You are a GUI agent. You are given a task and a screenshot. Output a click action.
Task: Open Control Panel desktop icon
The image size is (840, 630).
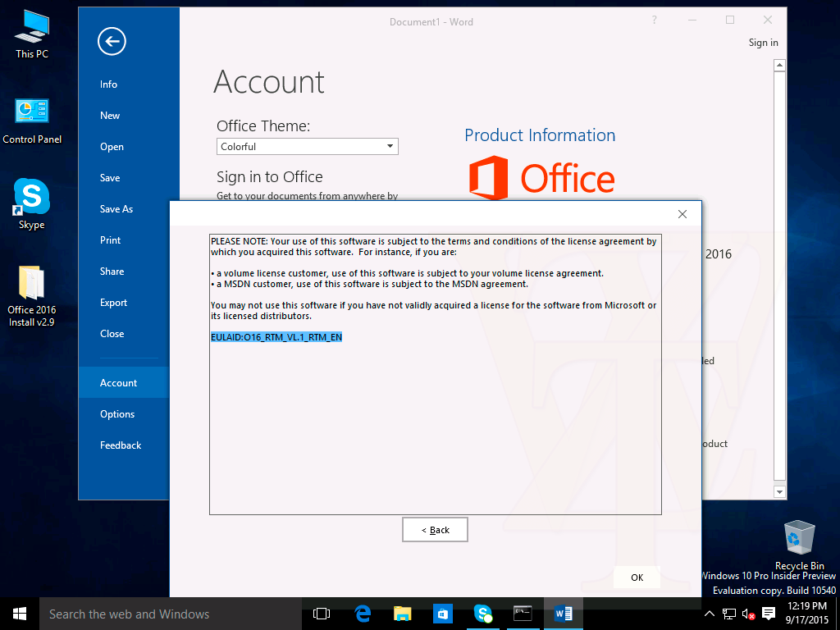(32, 121)
